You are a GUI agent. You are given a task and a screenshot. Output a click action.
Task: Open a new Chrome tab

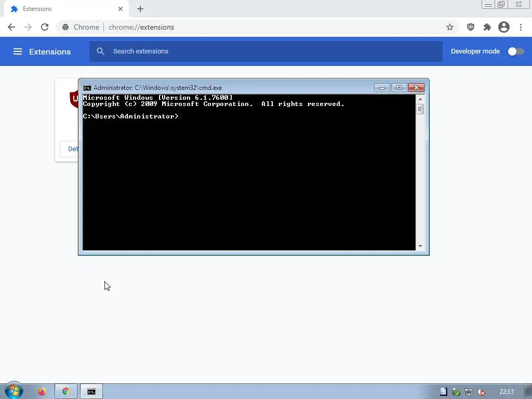[x=140, y=9]
